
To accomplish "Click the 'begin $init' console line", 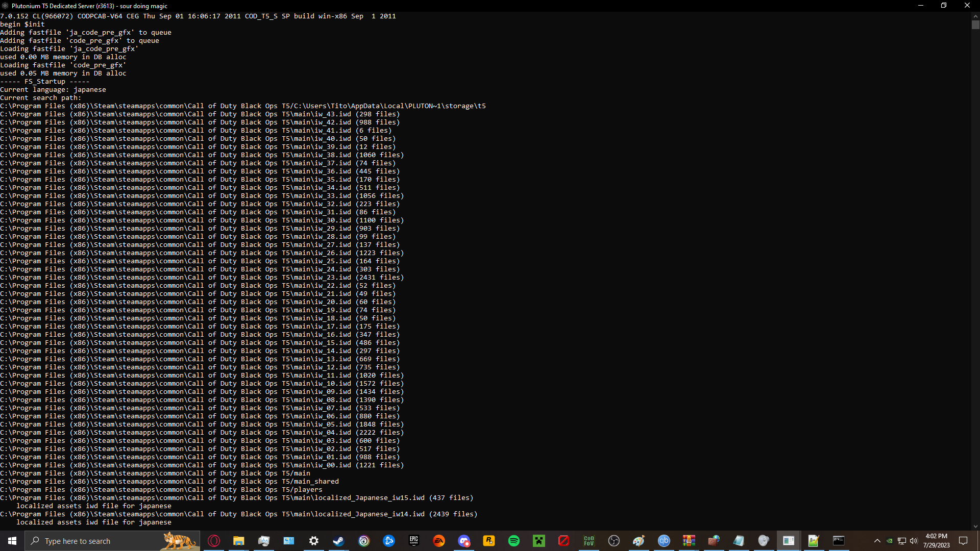I will [22, 24].
